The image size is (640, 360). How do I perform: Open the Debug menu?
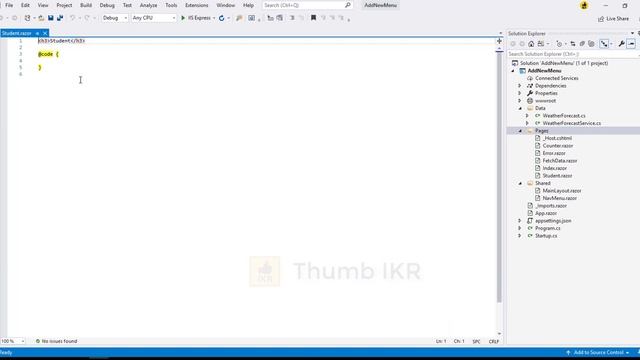coord(107,5)
